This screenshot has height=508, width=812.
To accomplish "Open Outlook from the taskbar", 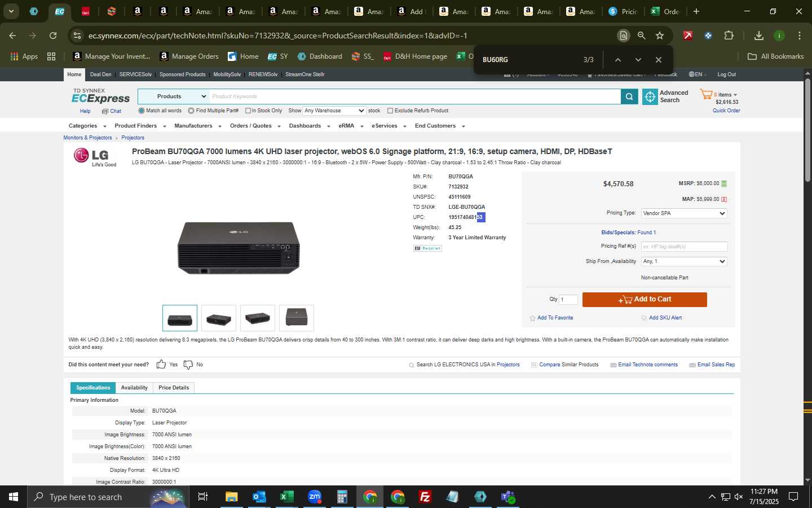I will [x=259, y=497].
